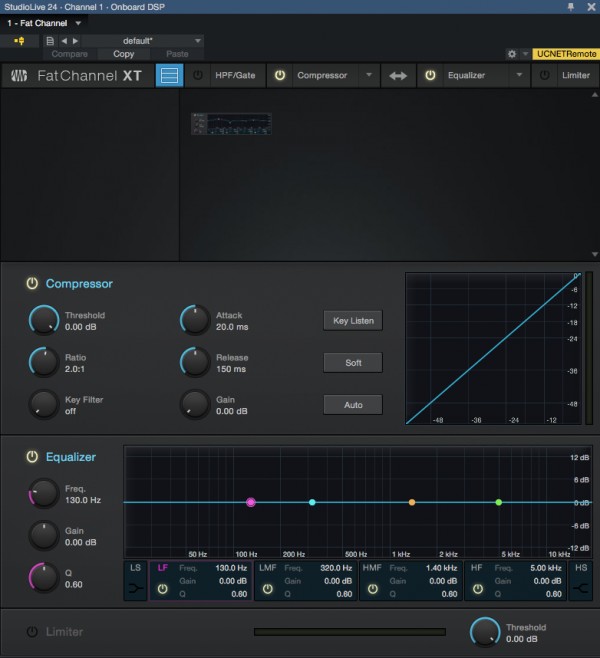Screen dimensions: 600x658
Task: Click the cyan LMF band node on EQ graph
Action: tap(312, 502)
